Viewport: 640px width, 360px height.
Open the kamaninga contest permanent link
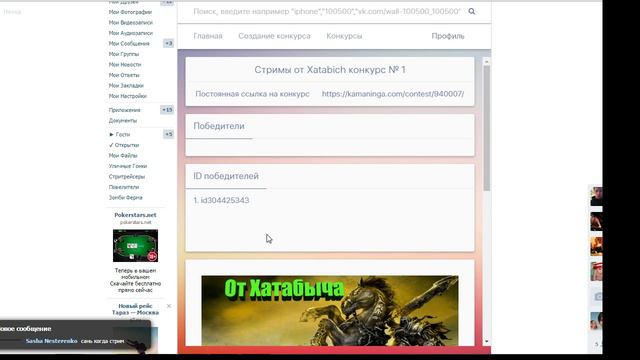[x=393, y=94]
